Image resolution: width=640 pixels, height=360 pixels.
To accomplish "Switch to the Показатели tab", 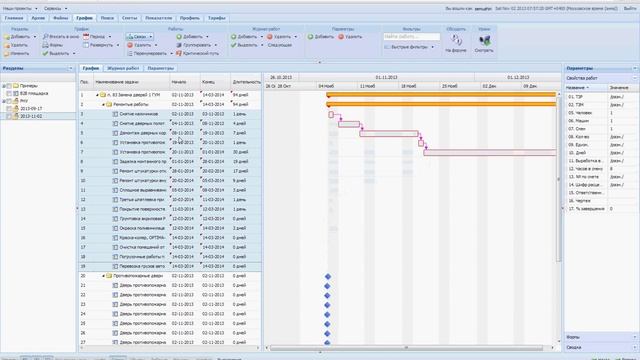I will pyautogui.click(x=159, y=18).
